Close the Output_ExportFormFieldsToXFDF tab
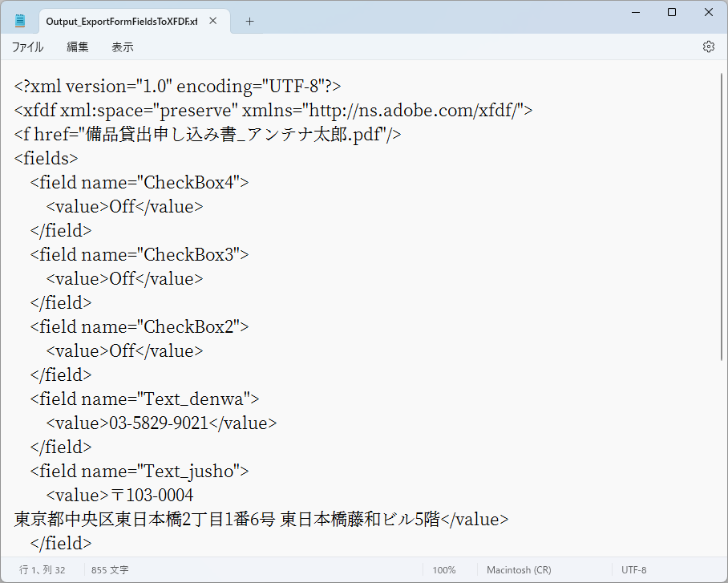Image resolution: width=728 pixels, height=583 pixels. [x=212, y=22]
